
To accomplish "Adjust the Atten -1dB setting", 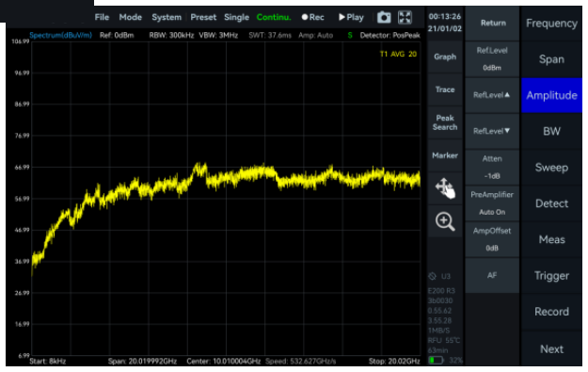I will pyautogui.click(x=493, y=167).
